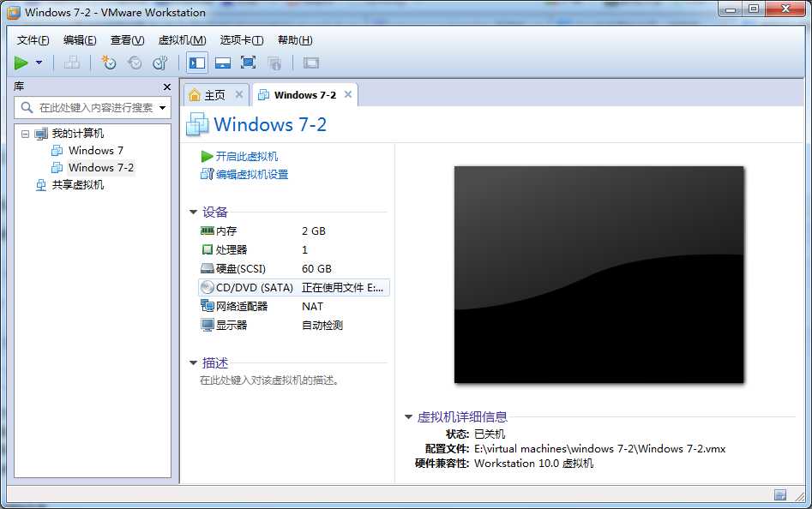
Task: Open the 文件(F) menu
Action: pos(33,39)
